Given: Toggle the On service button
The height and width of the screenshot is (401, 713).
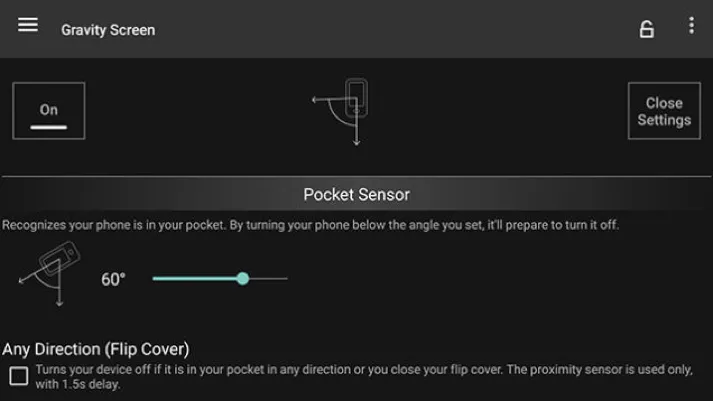Looking at the screenshot, I should (49, 110).
